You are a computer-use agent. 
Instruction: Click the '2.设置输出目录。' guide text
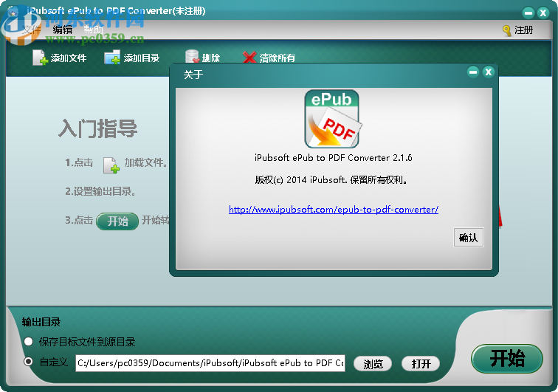[100, 191]
